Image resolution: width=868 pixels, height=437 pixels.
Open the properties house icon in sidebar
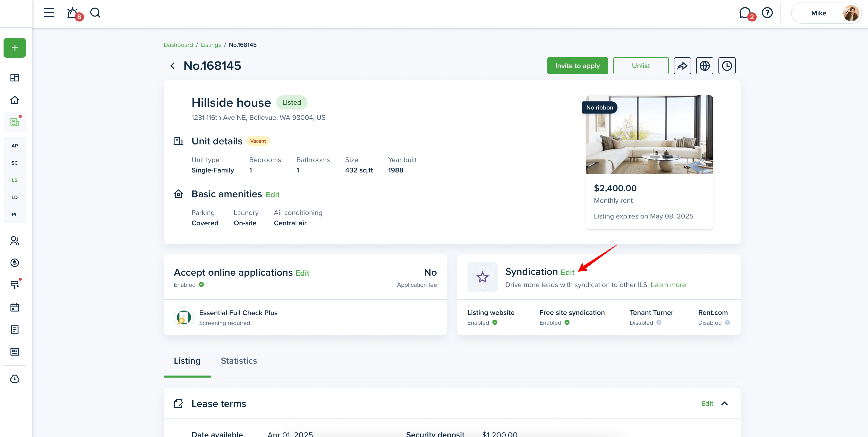pyautogui.click(x=14, y=100)
